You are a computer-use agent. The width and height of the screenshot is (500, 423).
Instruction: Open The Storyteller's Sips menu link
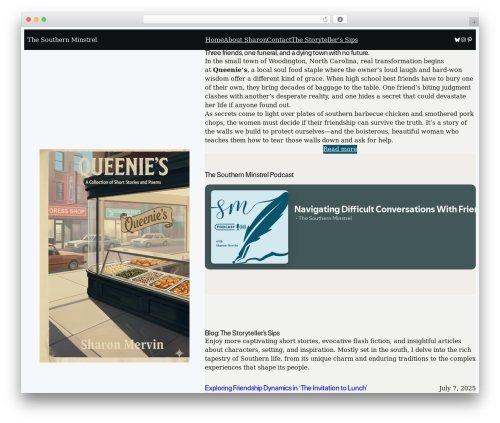(324, 40)
